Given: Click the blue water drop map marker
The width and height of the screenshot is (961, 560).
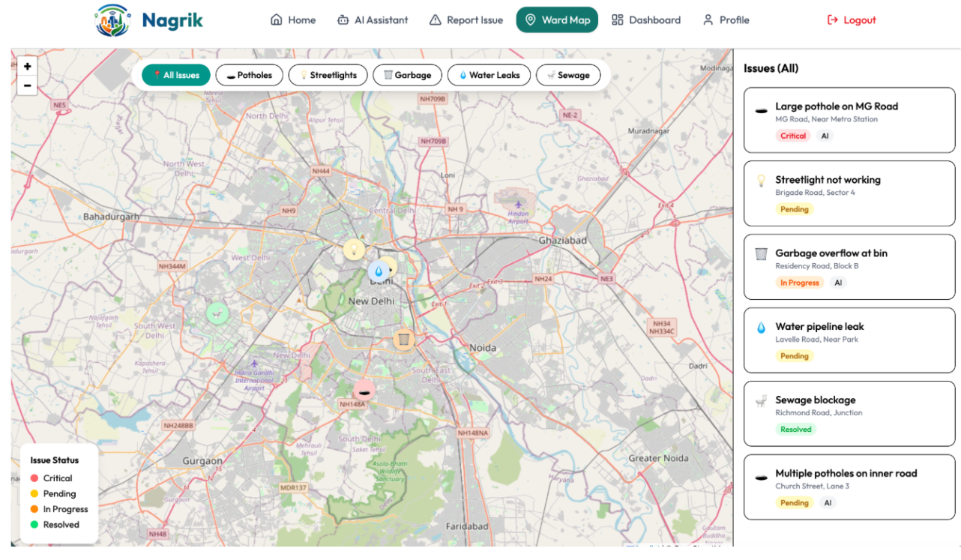Looking at the screenshot, I should [x=379, y=271].
